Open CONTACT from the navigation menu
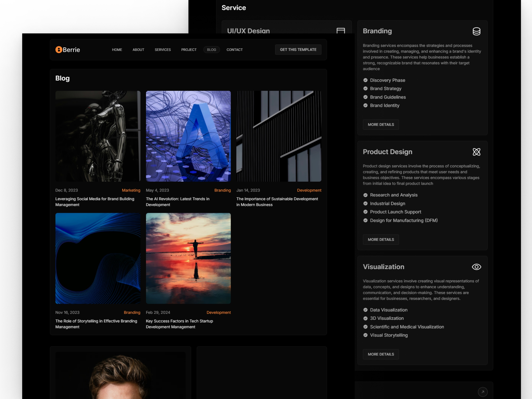The image size is (532, 399). [234, 50]
